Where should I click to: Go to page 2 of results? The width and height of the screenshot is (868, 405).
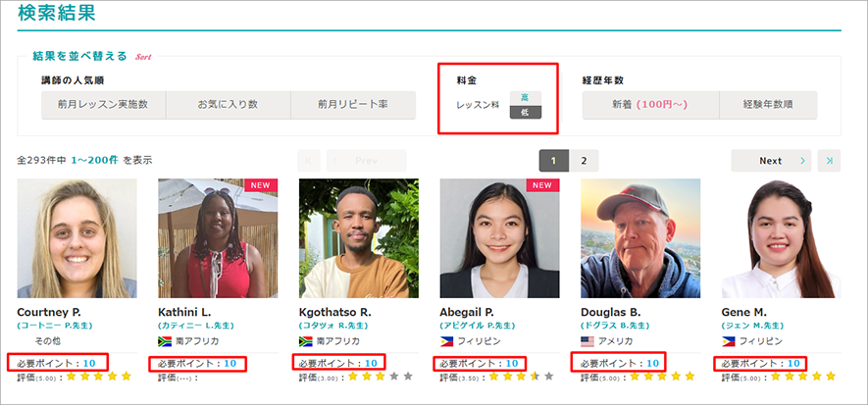[x=584, y=161]
